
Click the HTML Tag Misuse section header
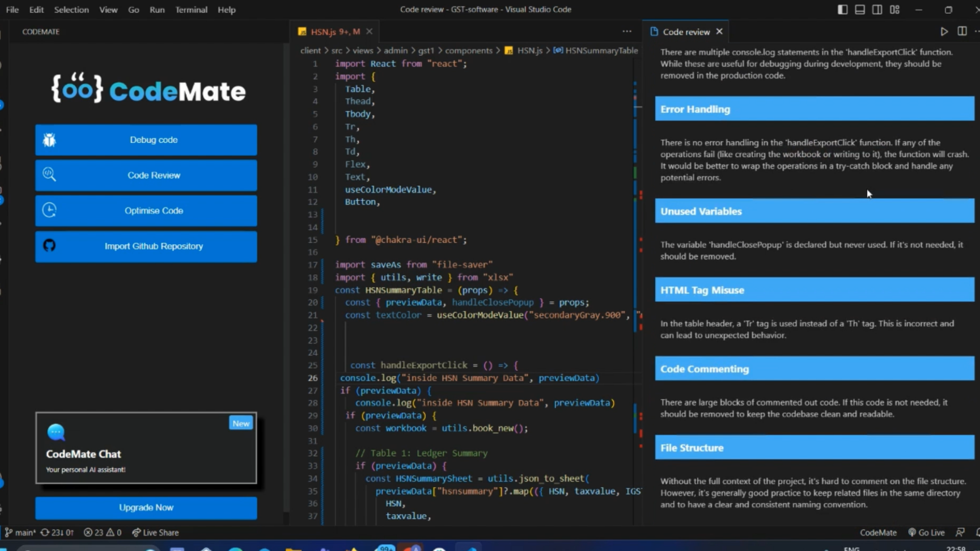[x=815, y=290]
